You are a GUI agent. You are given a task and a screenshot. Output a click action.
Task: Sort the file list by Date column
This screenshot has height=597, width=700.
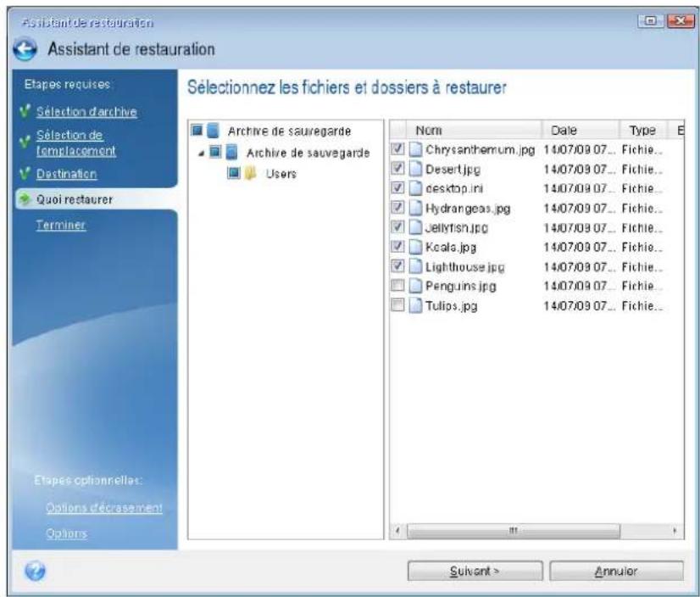click(x=581, y=131)
